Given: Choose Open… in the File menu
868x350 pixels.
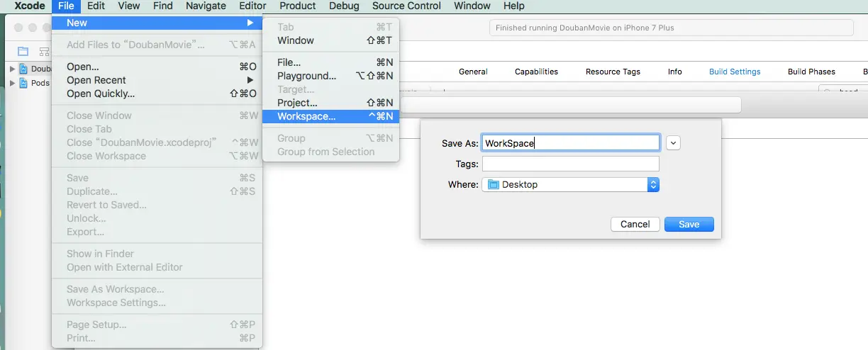Looking at the screenshot, I should click(x=157, y=67).
